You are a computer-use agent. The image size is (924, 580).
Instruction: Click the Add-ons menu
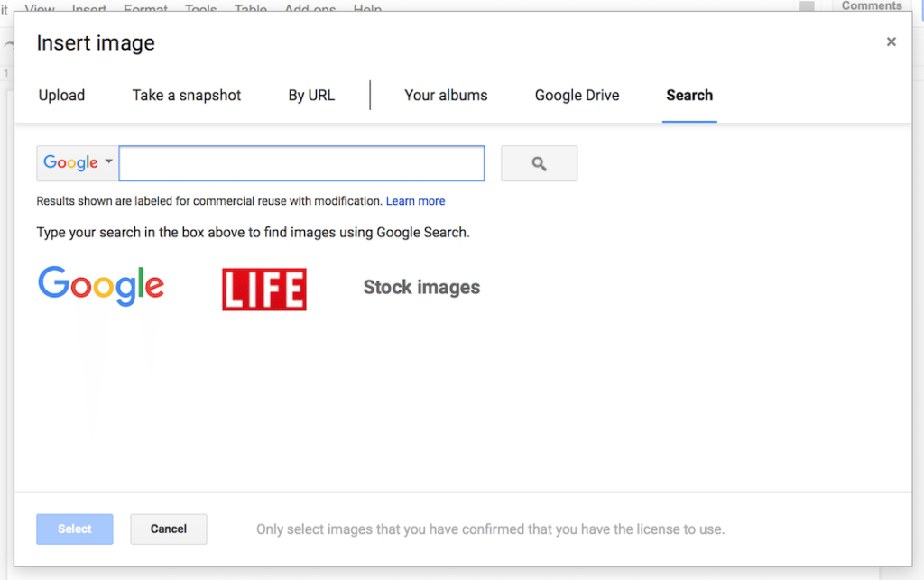(310, 9)
